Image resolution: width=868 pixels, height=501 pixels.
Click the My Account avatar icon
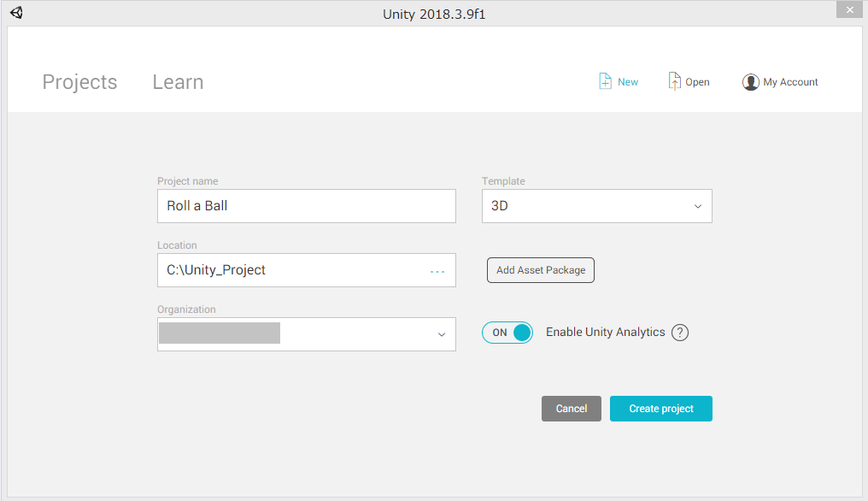coord(751,82)
